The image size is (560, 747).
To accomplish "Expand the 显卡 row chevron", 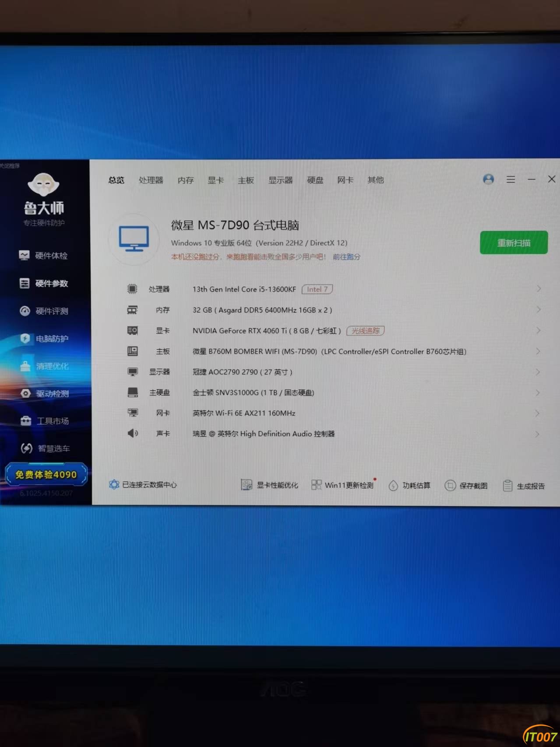I will coord(539,330).
